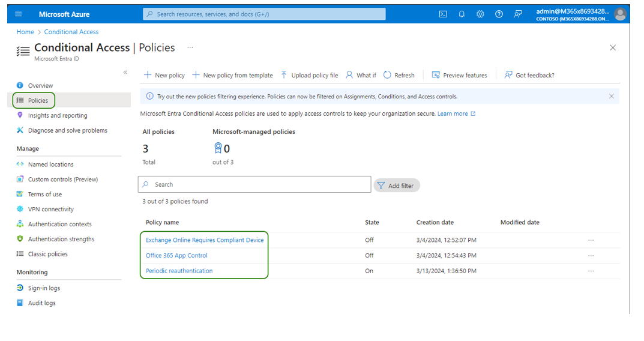Open the admin account avatar
The height and width of the screenshot is (341, 644).
tap(620, 14)
